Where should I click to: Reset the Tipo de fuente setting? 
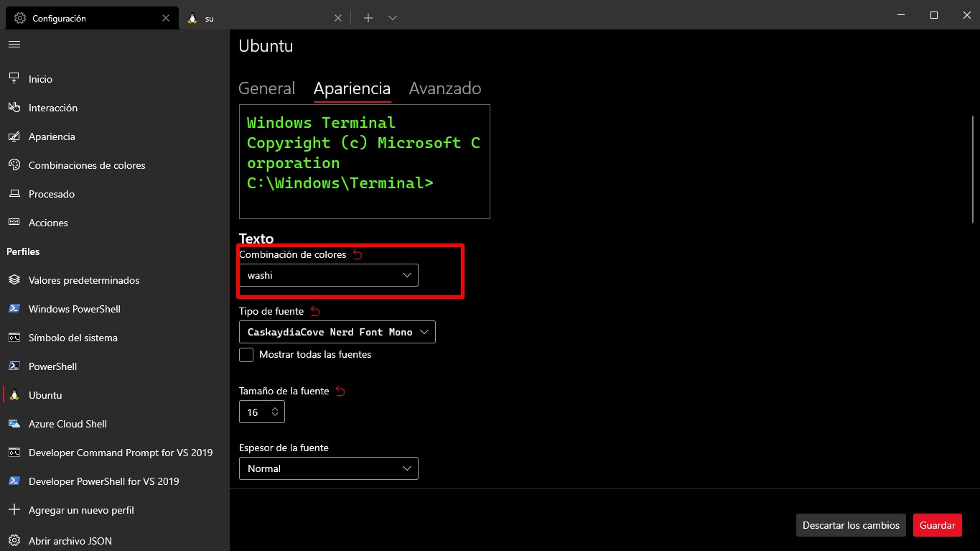[315, 311]
